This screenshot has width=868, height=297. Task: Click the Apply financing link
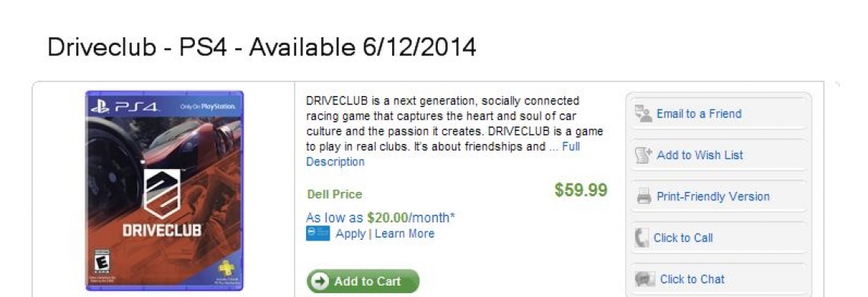pyautogui.click(x=350, y=234)
